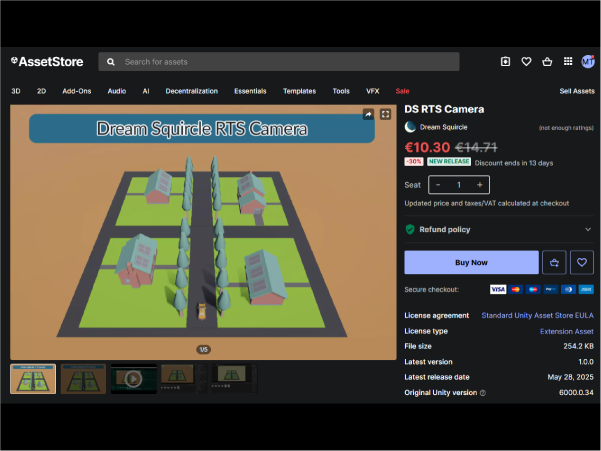601x451 pixels.
Task: Open the Add-Ons category
Action: tap(77, 91)
